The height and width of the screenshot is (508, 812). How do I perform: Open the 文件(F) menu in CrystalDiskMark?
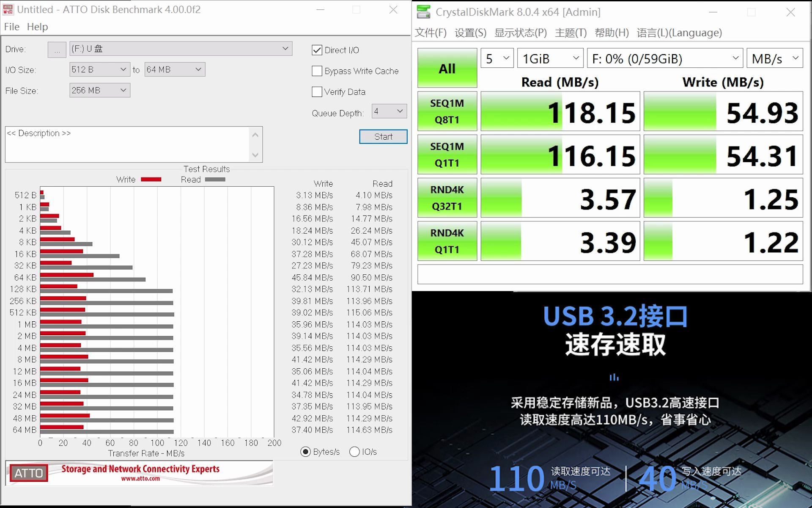[431, 33]
